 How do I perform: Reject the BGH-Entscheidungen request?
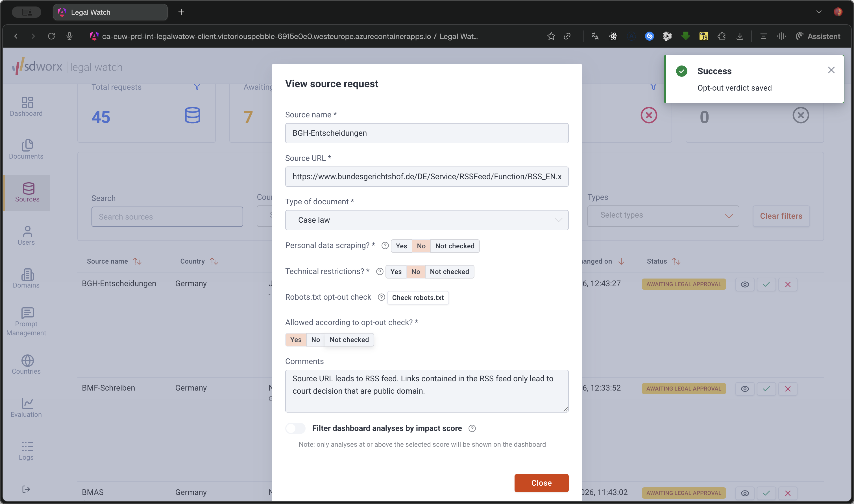787,284
